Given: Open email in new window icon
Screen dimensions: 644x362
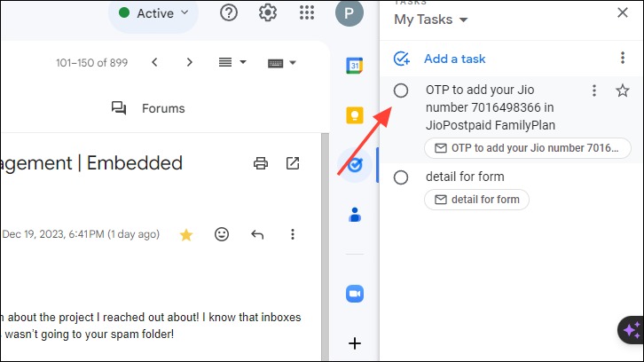Looking at the screenshot, I should [x=293, y=163].
